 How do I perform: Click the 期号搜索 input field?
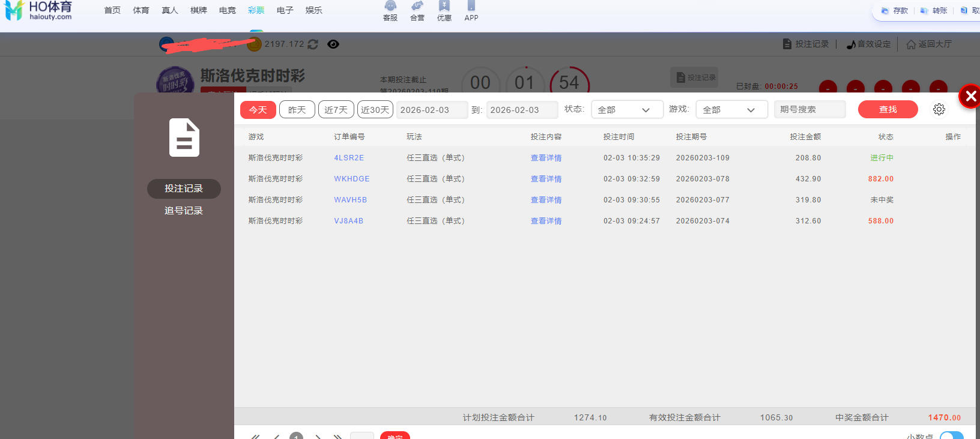click(809, 109)
